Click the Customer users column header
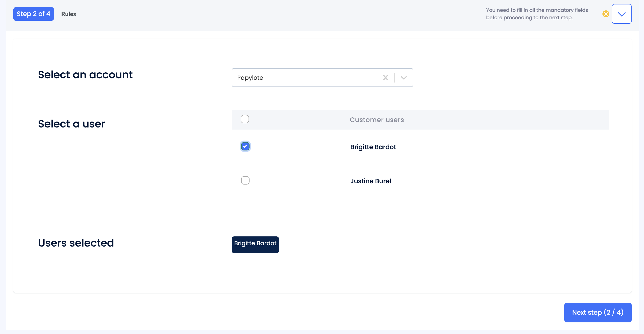This screenshot has width=644, height=334. pos(376,120)
